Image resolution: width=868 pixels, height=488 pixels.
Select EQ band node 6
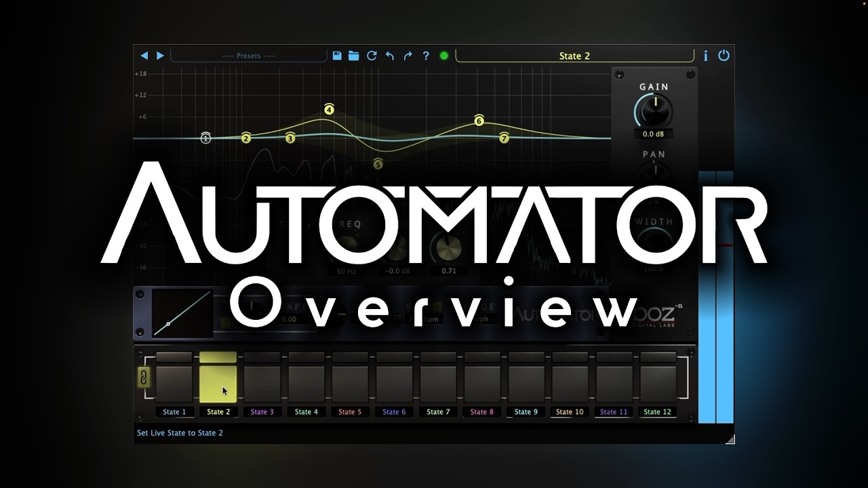click(479, 121)
